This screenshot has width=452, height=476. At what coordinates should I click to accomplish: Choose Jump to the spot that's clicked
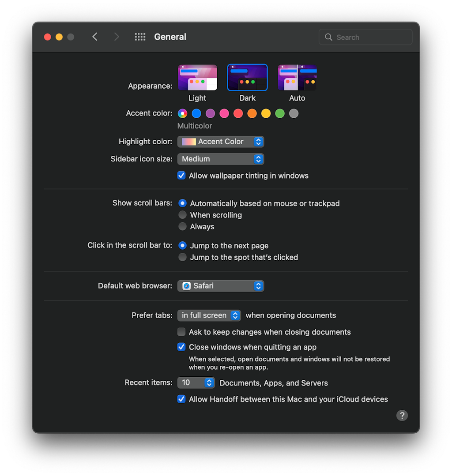click(182, 257)
